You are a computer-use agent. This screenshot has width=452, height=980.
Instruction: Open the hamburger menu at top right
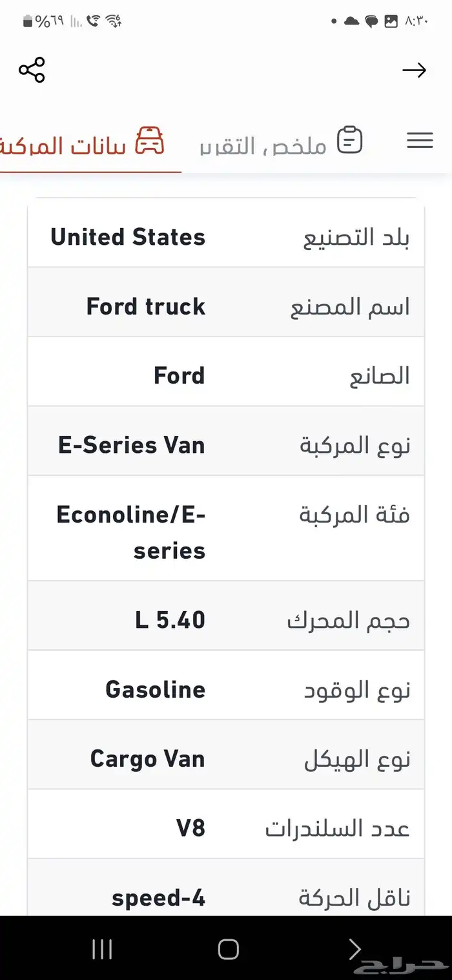click(x=420, y=140)
